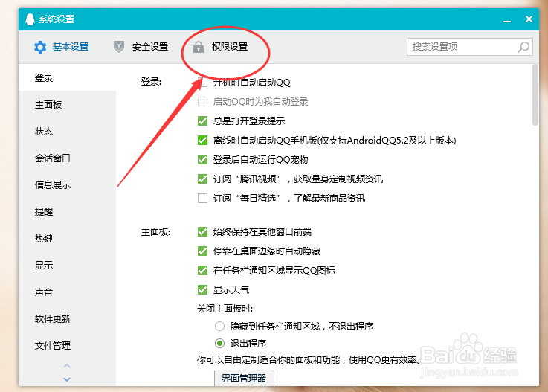Select 退出程序 radio option
The image size is (548, 392).
(x=219, y=344)
